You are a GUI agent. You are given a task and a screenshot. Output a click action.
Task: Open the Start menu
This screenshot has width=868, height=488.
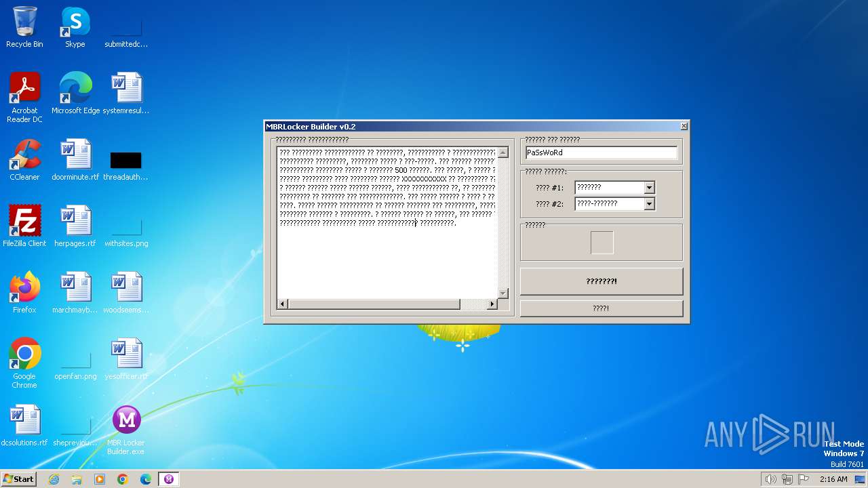pyautogui.click(x=19, y=479)
